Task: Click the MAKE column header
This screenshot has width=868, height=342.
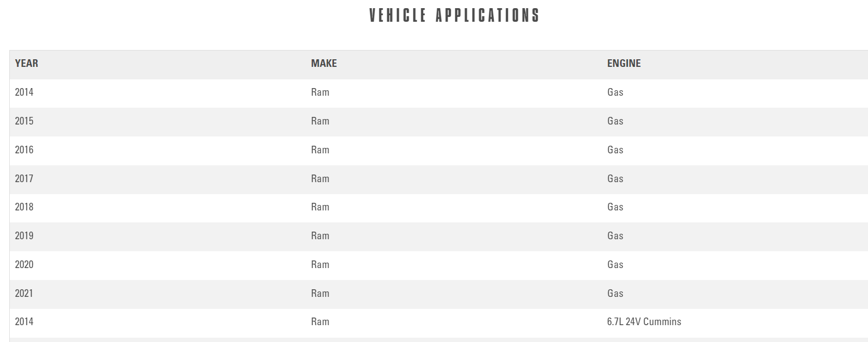Action: pyautogui.click(x=324, y=64)
